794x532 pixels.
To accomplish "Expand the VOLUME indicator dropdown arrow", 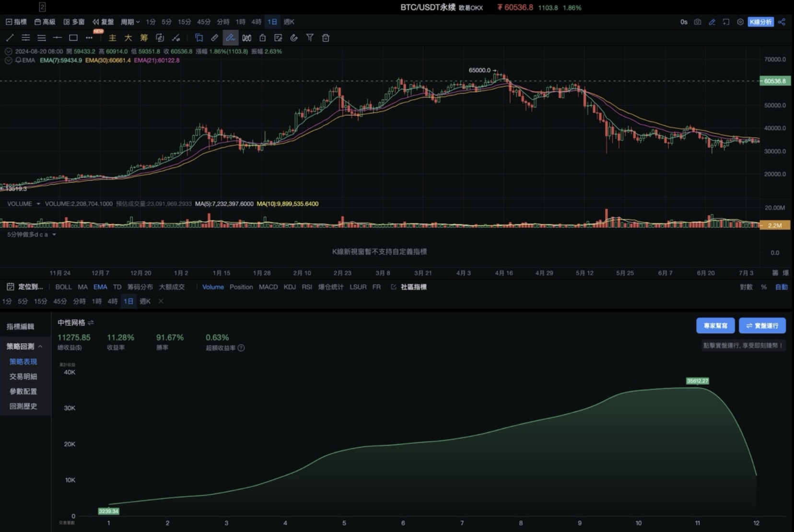I will point(38,204).
